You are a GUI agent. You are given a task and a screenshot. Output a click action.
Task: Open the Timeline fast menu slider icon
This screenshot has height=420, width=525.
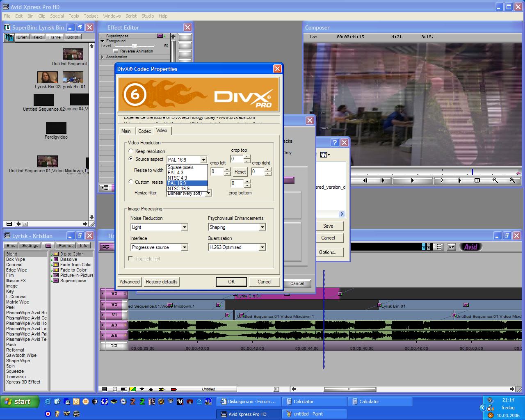tap(106, 247)
